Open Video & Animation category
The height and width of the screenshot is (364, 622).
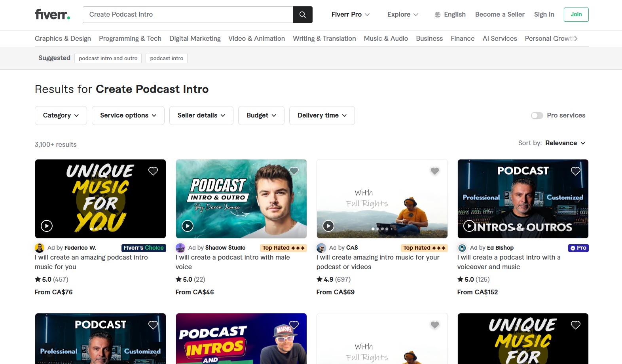pos(256,38)
